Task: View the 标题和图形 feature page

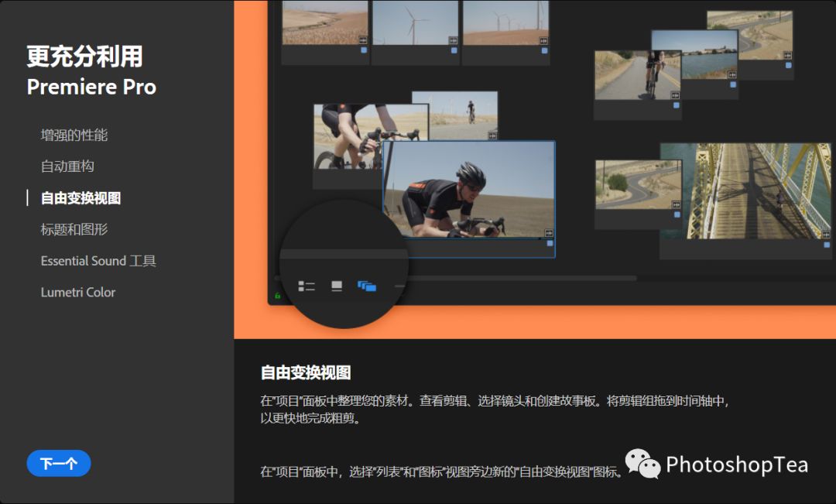Action: click(74, 229)
